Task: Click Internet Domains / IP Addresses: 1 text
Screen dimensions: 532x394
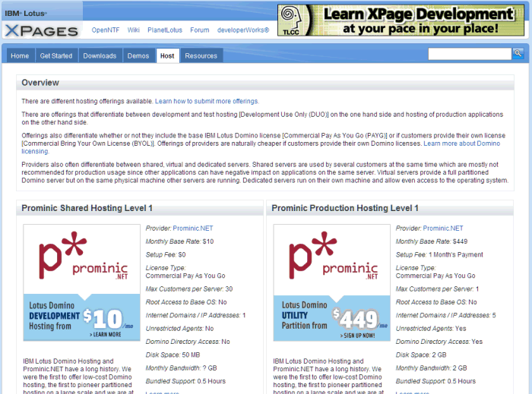Action: [195, 315]
